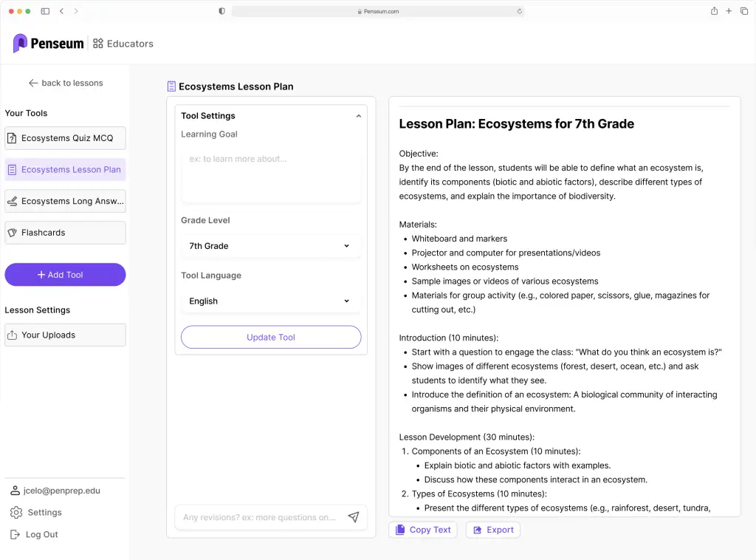756x560 pixels.
Task: Click the Settings gear icon
Action: click(16, 512)
